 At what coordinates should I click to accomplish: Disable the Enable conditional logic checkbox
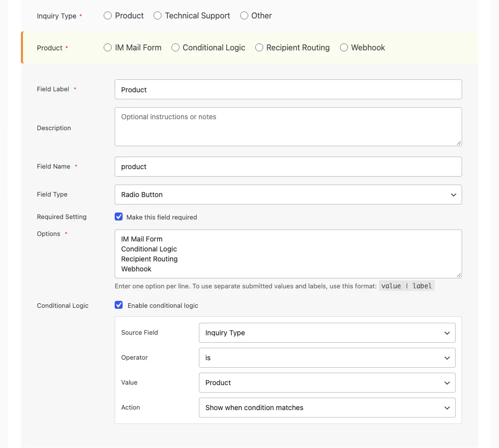coord(119,305)
